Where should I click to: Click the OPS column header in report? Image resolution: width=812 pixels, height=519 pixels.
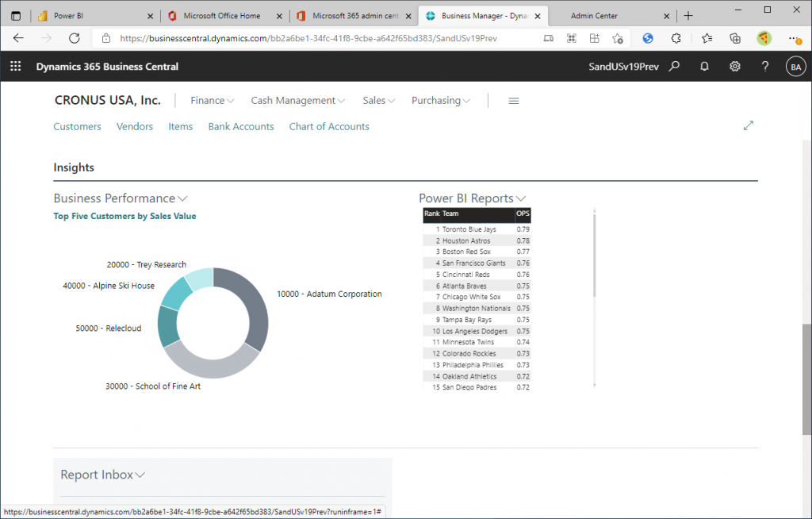(523, 213)
